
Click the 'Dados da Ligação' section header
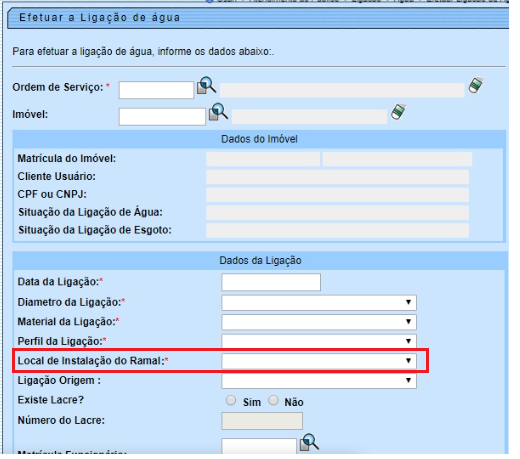click(260, 260)
